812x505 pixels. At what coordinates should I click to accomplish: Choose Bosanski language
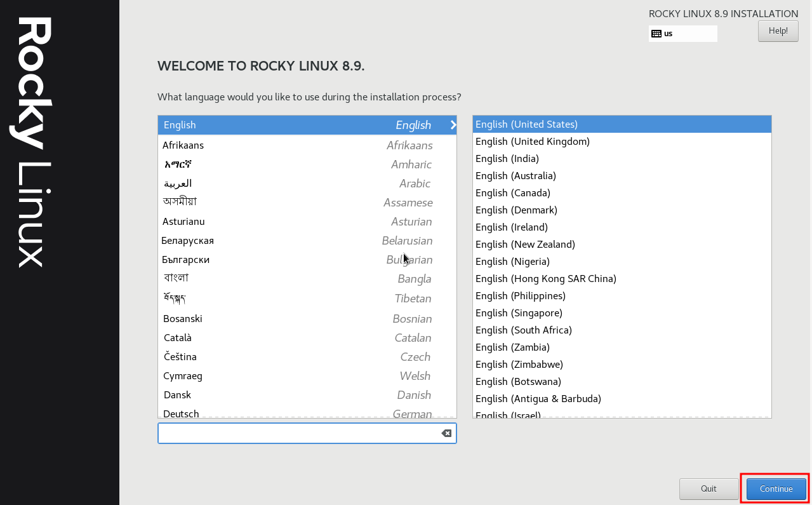[307, 318]
